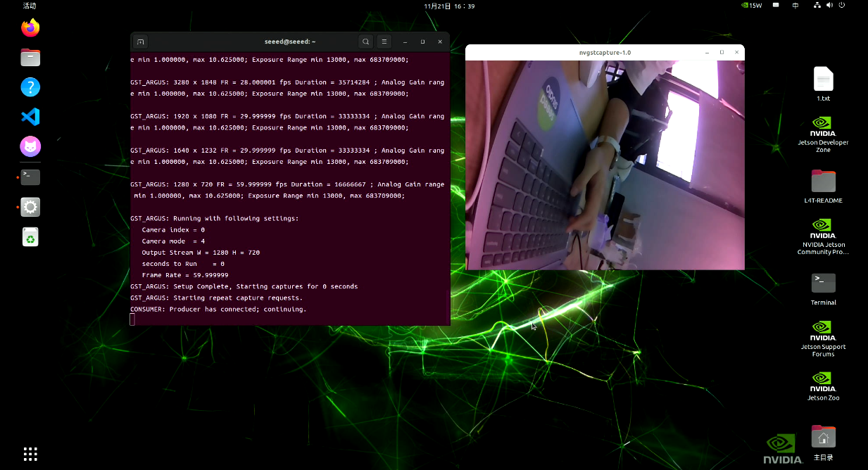Select the Jetson Zoo desktop shortcut
The width and height of the screenshot is (868, 470).
tap(823, 386)
